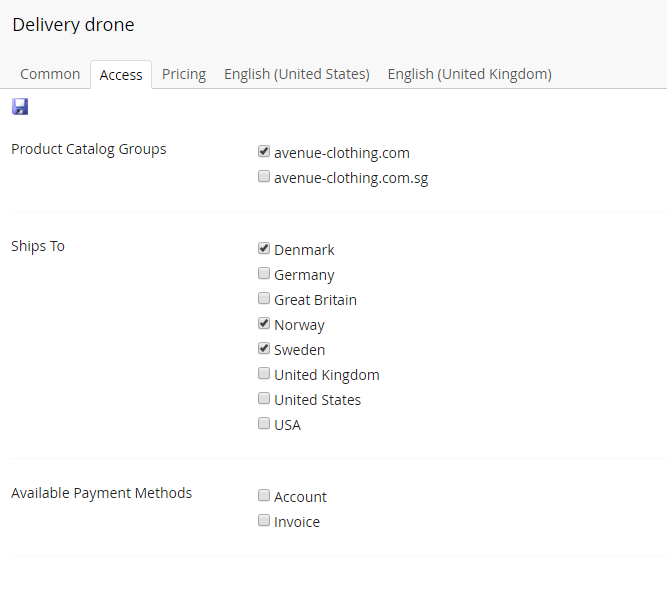
Task: Enable the USA checkbox
Action: tap(264, 423)
